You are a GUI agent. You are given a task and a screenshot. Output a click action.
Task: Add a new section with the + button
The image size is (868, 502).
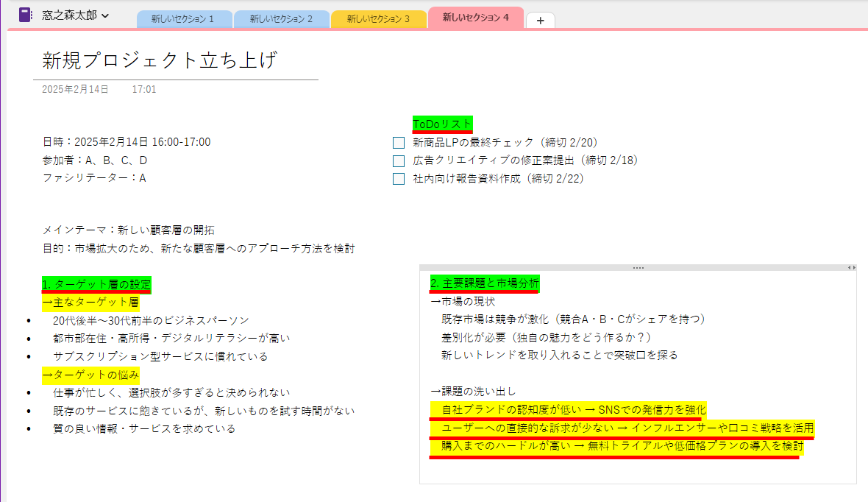point(540,21)
